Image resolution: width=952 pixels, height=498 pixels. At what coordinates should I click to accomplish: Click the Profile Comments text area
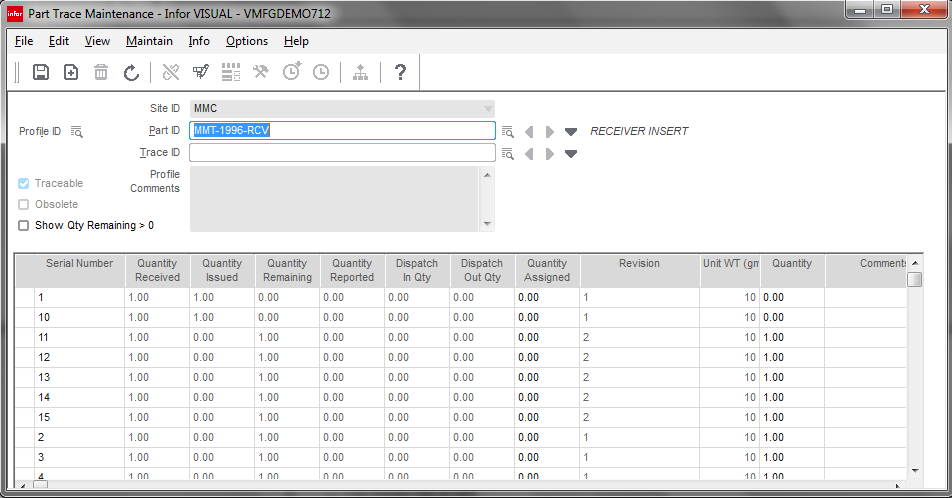pos(335,199)
